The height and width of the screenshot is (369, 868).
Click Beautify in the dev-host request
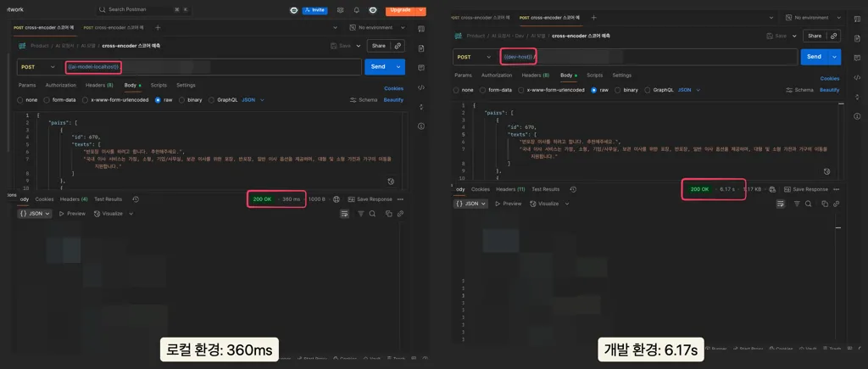(x=829, y=90)
